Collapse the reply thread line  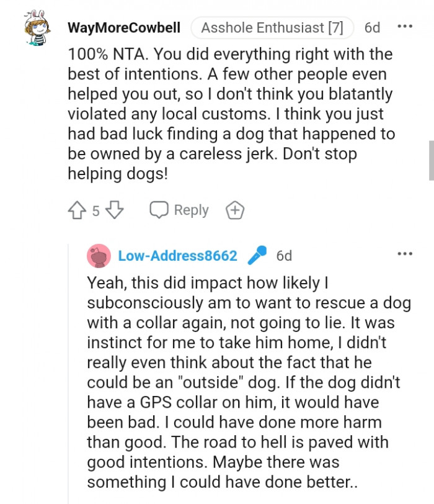[x=68, y=372]
